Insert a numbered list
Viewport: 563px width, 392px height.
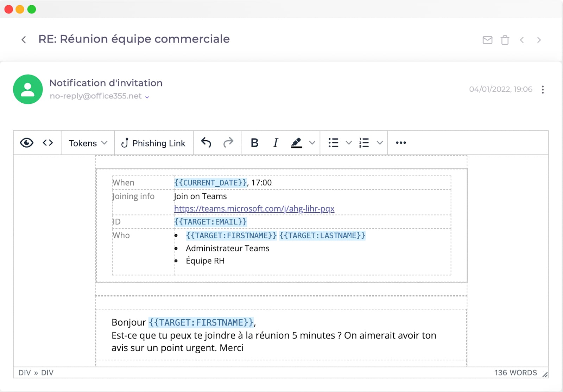click(x=364, y=143)
